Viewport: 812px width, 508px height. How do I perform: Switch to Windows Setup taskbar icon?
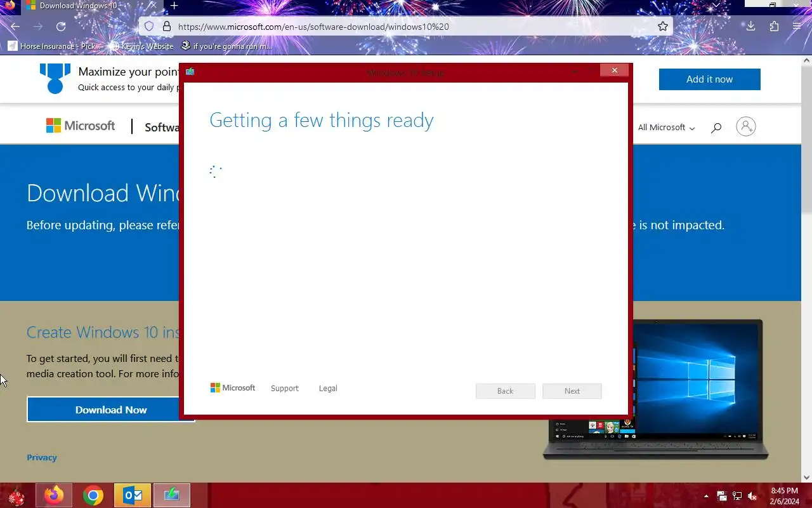(172, 495)
